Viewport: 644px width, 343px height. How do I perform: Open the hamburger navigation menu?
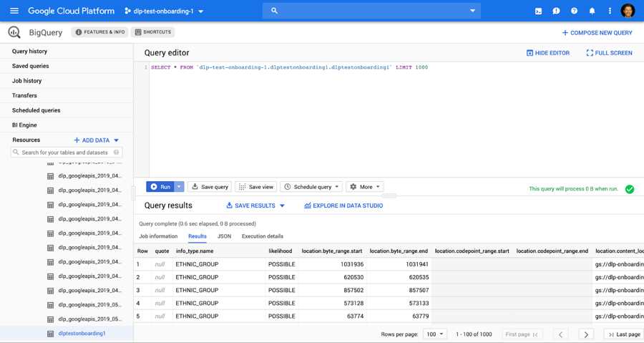(x=14, y=11)
